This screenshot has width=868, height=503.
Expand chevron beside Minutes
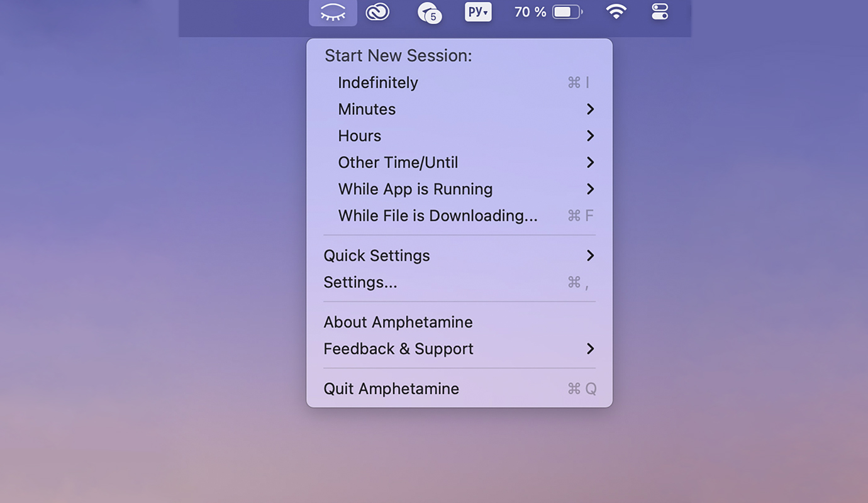click(590, 109)
